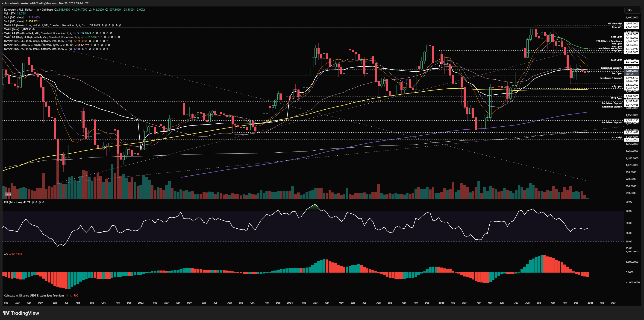Click the cointradernik created with TradingView.com header
The width and height of the screenshot is (644, 320).
pos(45,3)
